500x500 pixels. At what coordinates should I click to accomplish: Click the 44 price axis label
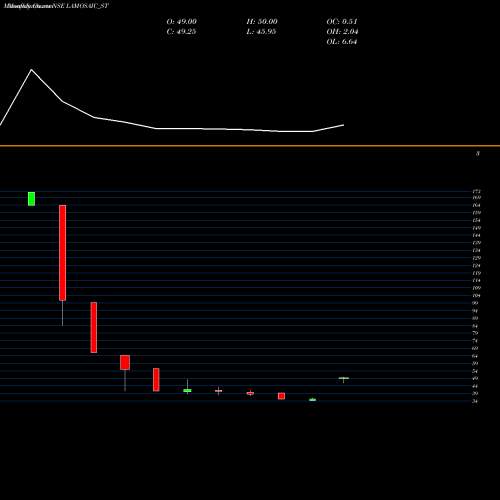pos(475,386)
